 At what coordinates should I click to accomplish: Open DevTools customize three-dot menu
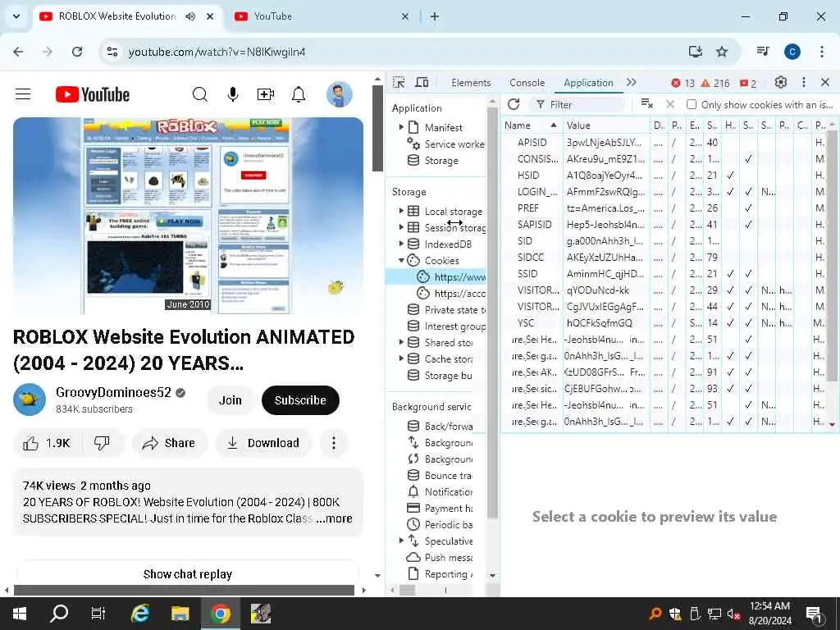click(x=804, y=83)
